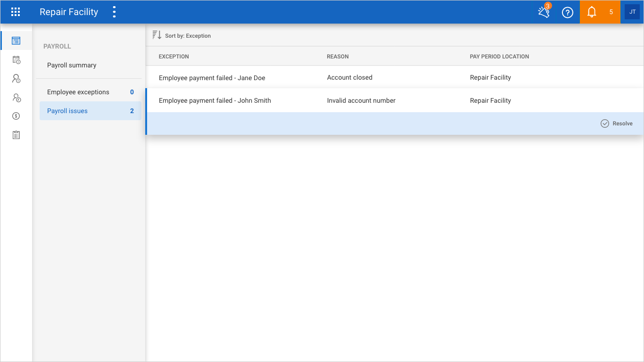Open the help question mark icon
The height and width of the screenshot is (362, 644).
[568, 12]
